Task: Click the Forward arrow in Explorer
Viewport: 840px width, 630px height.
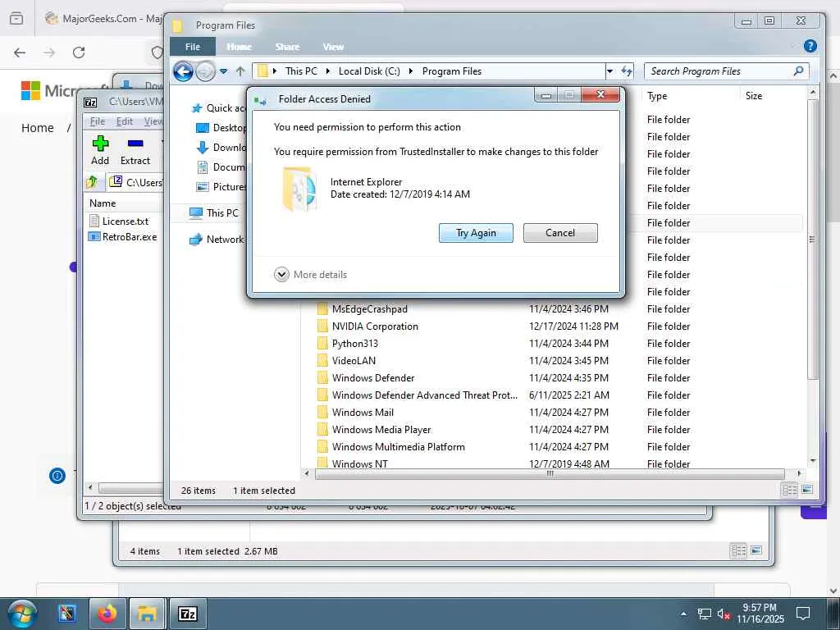Action: coord(205,71)
